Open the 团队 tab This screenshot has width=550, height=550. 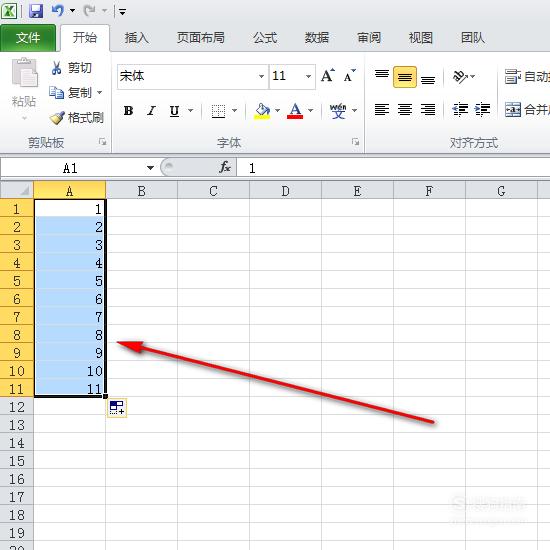click(472, 38)
